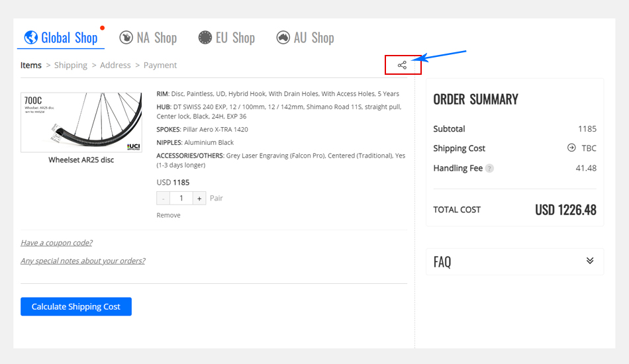Switch to the EU Shop tab
629x364 pixels.
226,38
